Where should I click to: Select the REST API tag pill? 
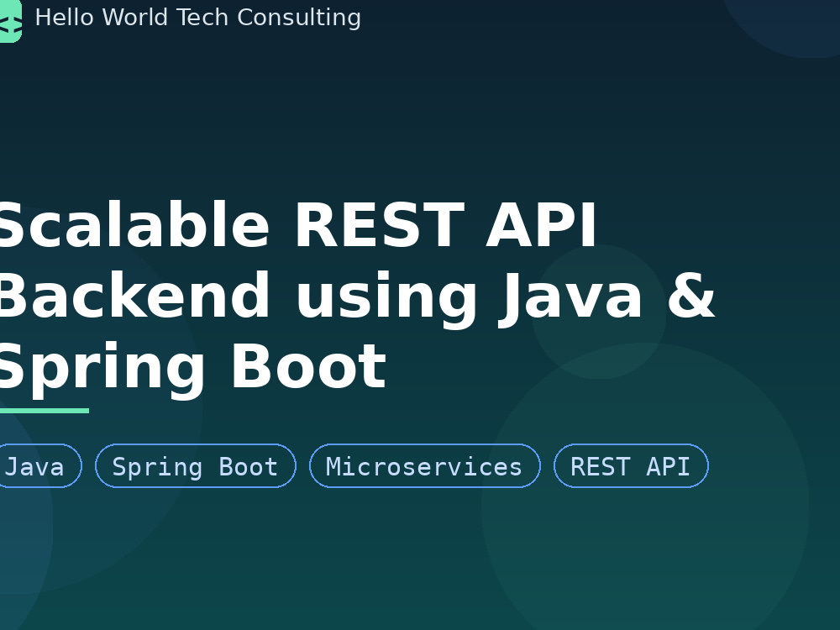pyautogui.click(x=631, y=466)
